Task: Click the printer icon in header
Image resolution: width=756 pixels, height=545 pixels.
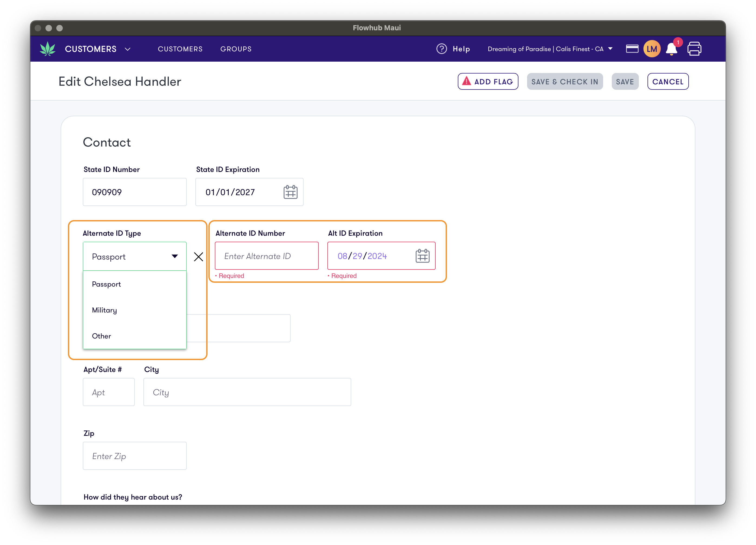Action: point(694,49)
